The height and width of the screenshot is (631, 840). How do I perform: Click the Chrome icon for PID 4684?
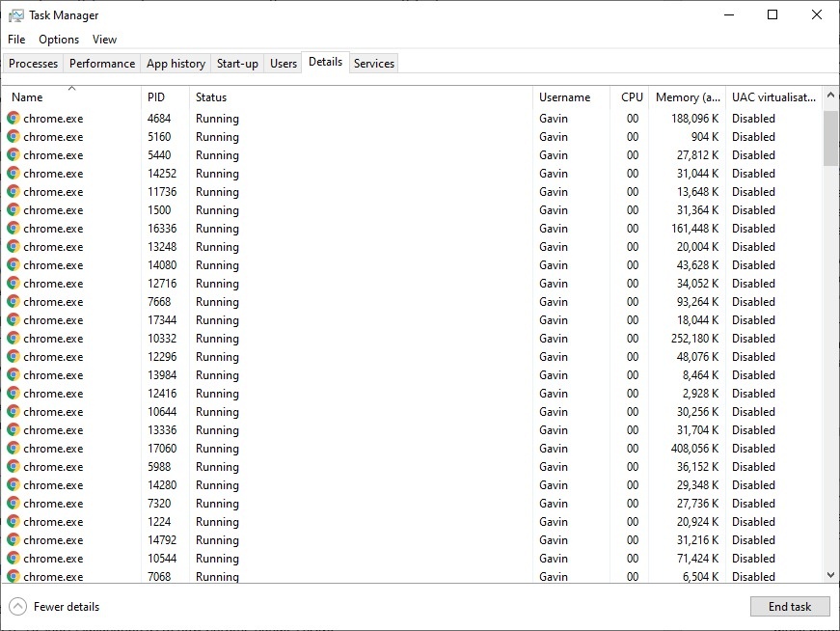pyautogui.click(x=14, y=119)
